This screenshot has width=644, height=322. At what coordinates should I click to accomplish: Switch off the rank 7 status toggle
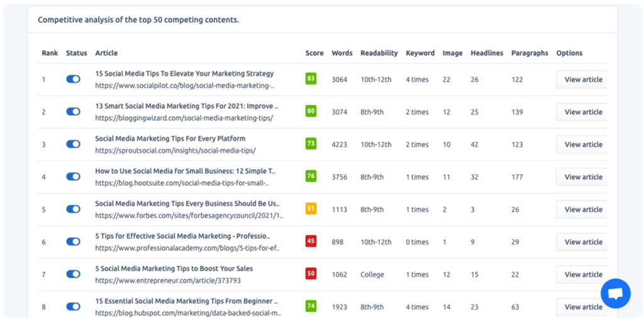73,274
